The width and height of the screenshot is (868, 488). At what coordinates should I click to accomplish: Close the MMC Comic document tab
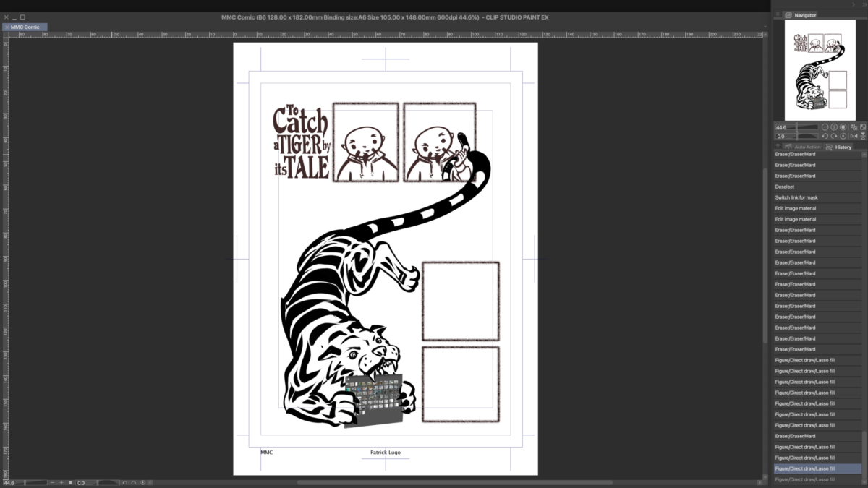[6, 27]
